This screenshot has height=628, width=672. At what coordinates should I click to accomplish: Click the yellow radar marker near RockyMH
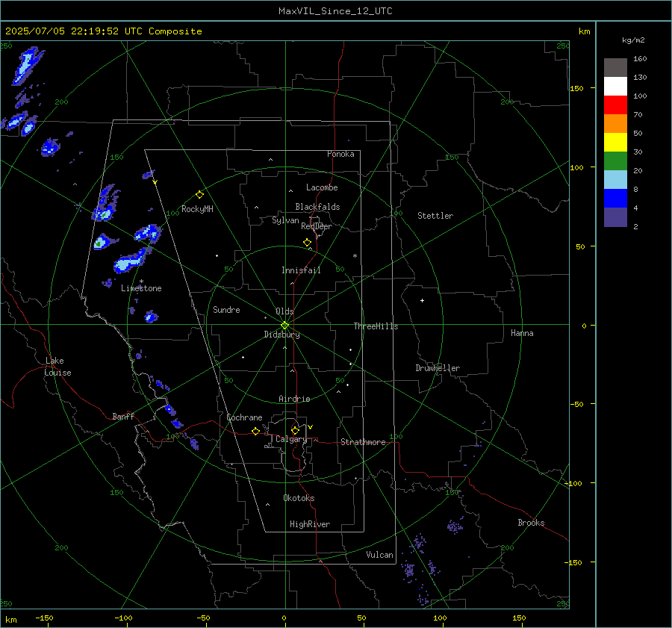click(x=199, y=195)
